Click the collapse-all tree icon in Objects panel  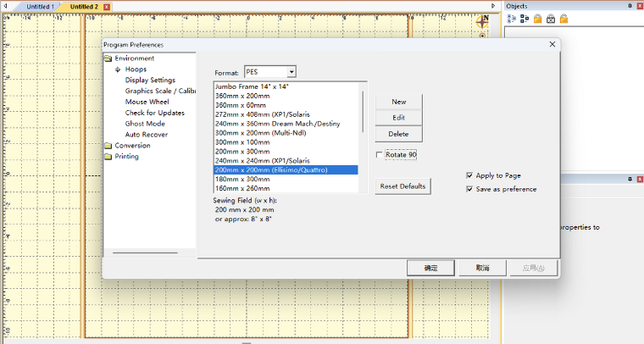click(x=525, y=19)
